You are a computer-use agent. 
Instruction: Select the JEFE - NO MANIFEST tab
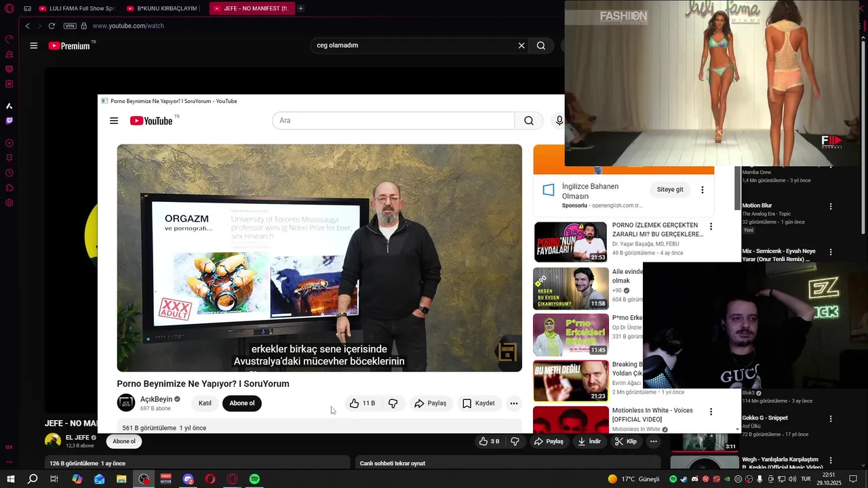(x=252, y=9)
